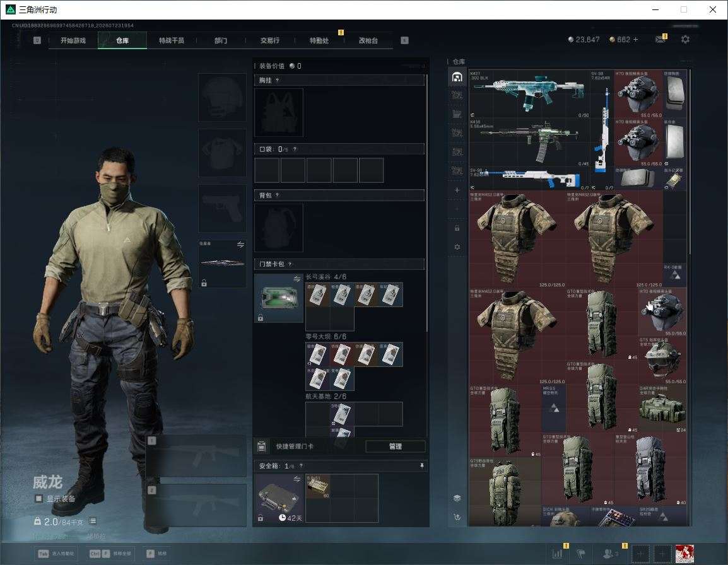Image resolution: width=728 pixels, height=565 pixels.
Task: Click the empty helmet equipment slot
Action: (x=223, y=98)
